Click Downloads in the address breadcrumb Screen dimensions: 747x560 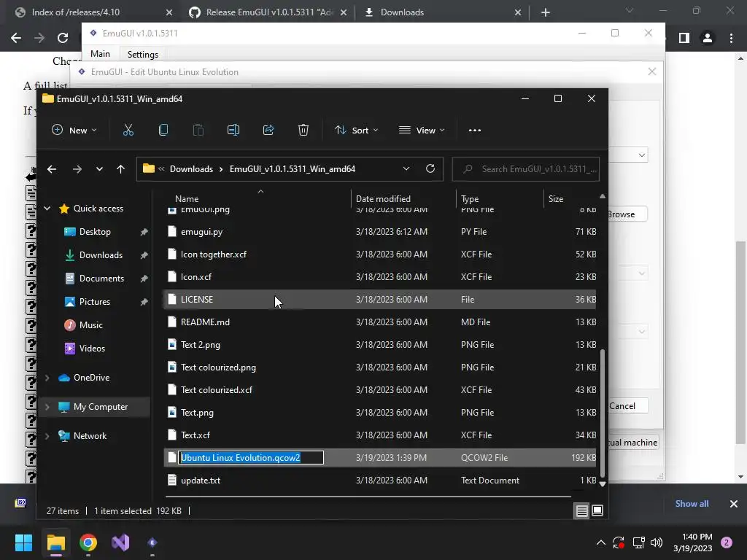(192, 169)
